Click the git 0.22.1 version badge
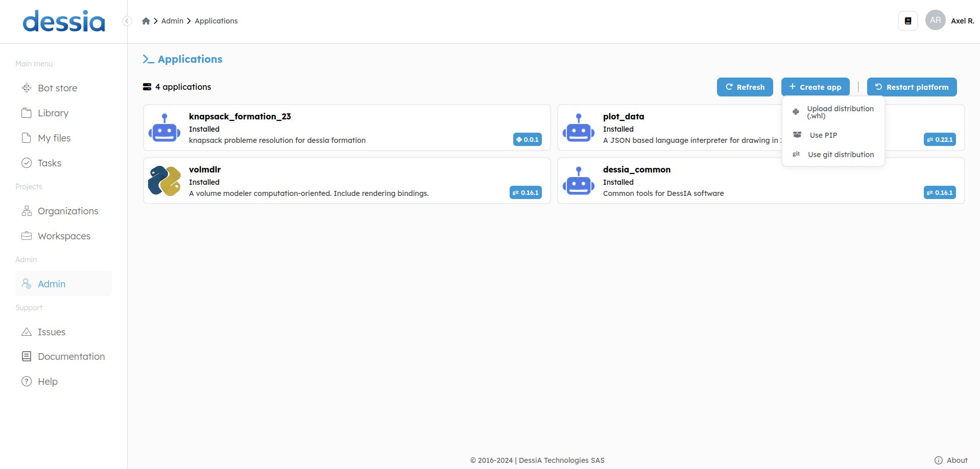This screenshot has height=469, width=980. click(x=940, y=139)
